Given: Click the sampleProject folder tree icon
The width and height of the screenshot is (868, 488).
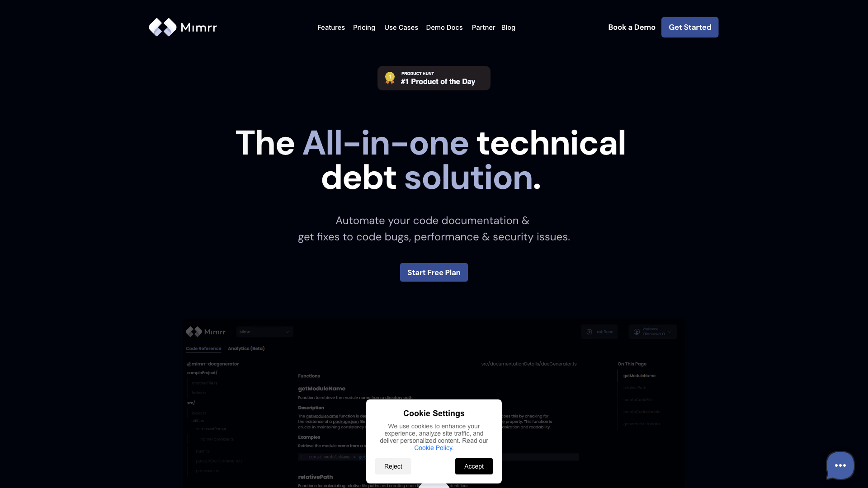Looking at the screenshot, I should [202, 372].
